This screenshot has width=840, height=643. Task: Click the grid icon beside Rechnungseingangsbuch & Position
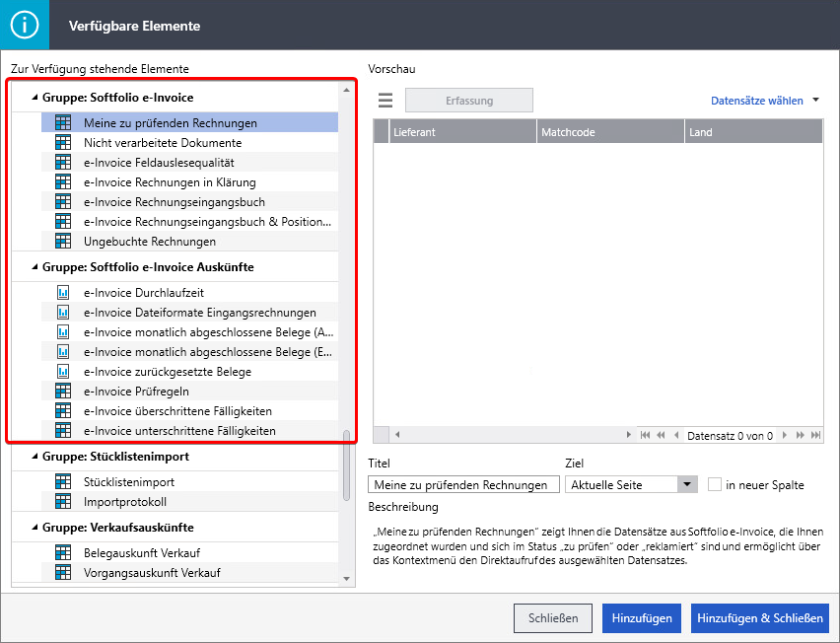coord(63,221)
